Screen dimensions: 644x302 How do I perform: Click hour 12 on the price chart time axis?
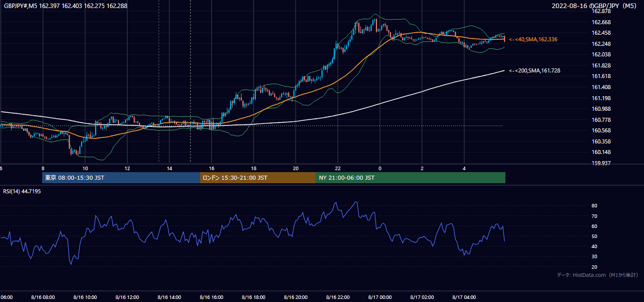pyautogui.click(x=127, y=168)
